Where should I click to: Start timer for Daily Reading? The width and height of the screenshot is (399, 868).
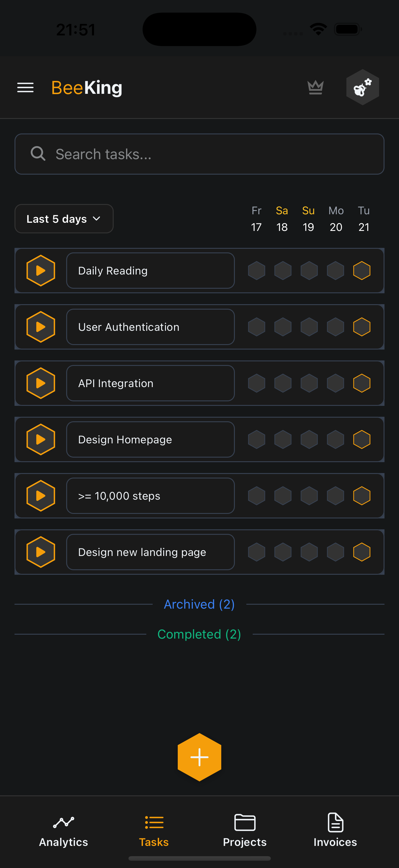click(x=41, y=271)
